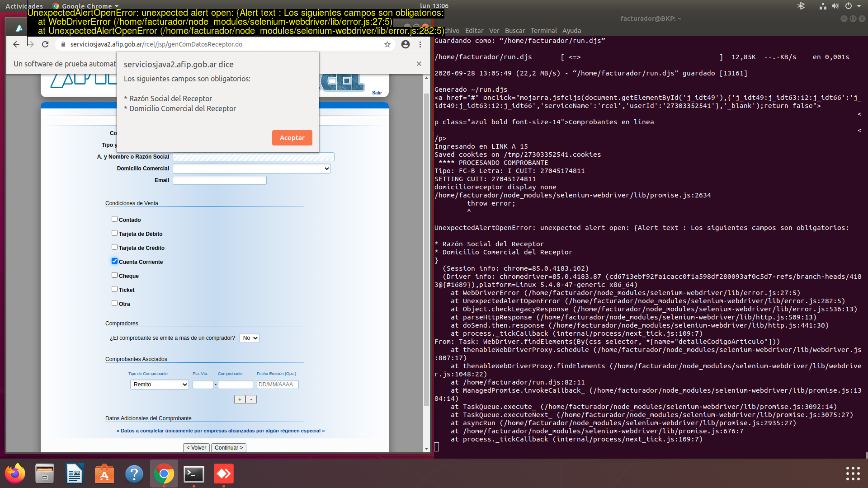Check the Contado option
This screenshot has height=488, width=868.
pos(114,219)
